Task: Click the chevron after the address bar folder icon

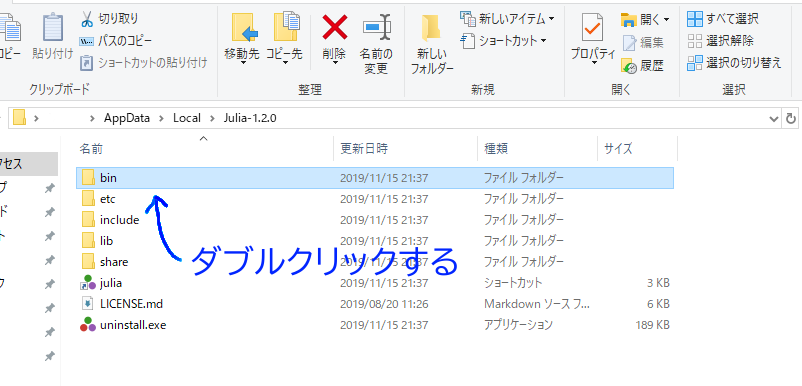Action: pyautogui.click(x=36, y=119)
